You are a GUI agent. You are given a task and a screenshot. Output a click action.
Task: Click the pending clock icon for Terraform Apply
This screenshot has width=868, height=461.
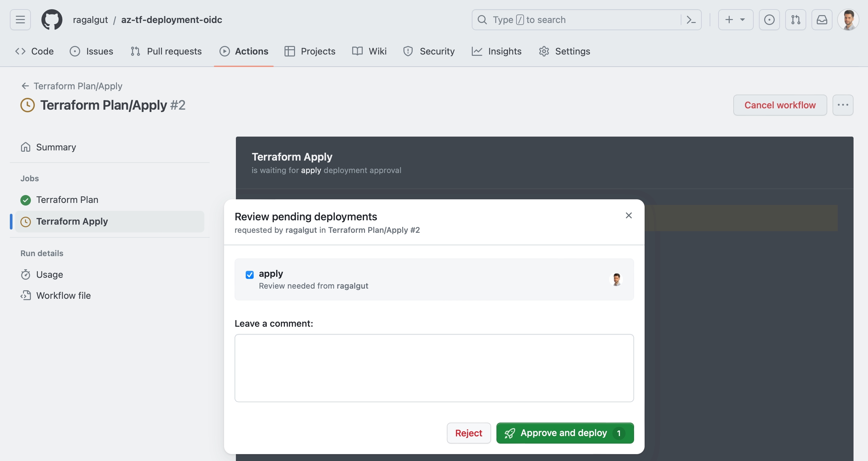[26, 222]
